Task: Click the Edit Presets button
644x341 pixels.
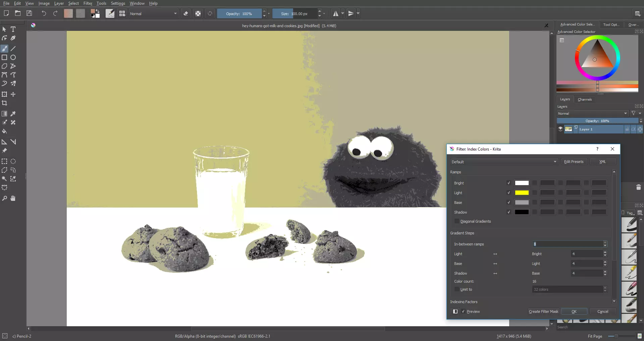Action: point(574,162)
